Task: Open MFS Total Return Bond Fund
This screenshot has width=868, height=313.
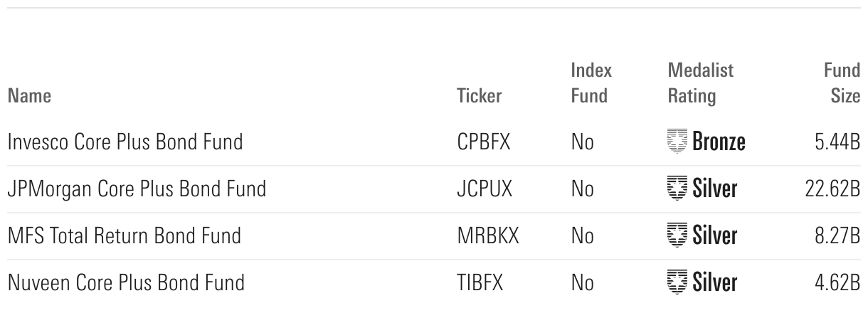Action: (125, 235)
